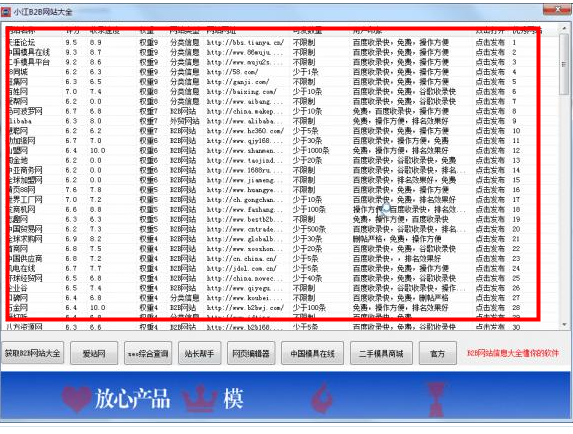Viewport: 573px width, 434px height.
Task: Launch the 网页编辑器 button
Action: click(x=251, y=353)
